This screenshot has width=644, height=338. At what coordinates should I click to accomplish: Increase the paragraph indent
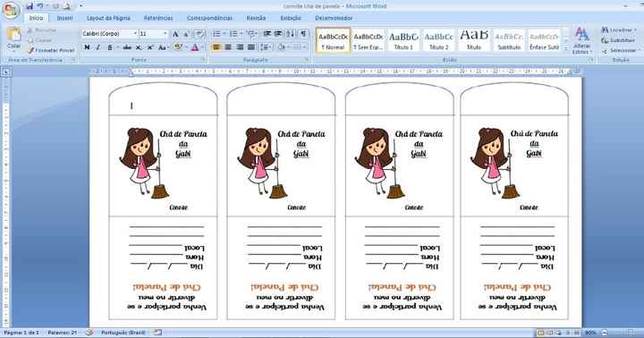pos(278,34)
